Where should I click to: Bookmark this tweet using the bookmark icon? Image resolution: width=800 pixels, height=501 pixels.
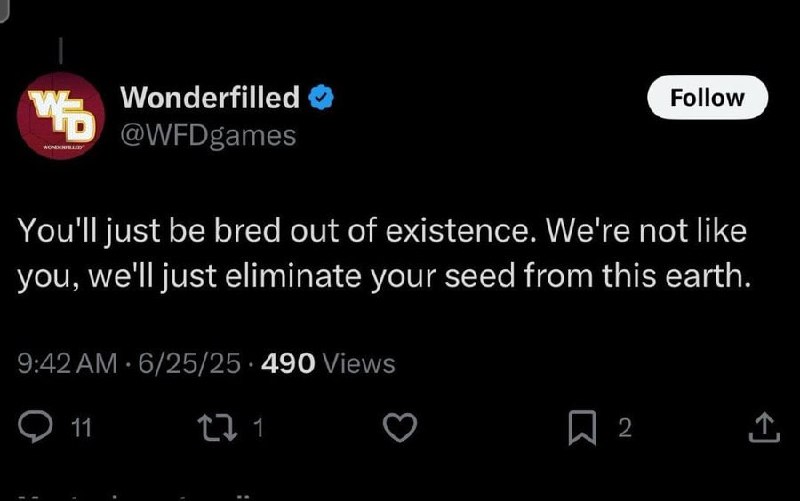click(x=582, y=429)
